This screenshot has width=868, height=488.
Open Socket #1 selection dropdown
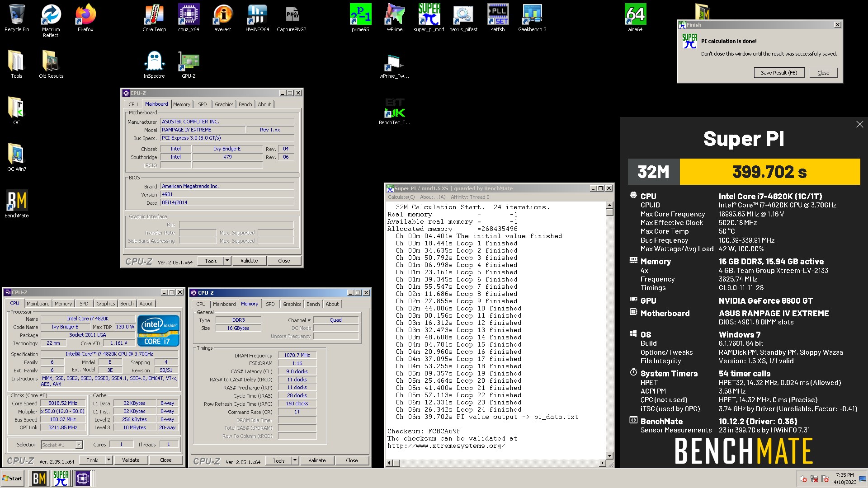[79, 445]
